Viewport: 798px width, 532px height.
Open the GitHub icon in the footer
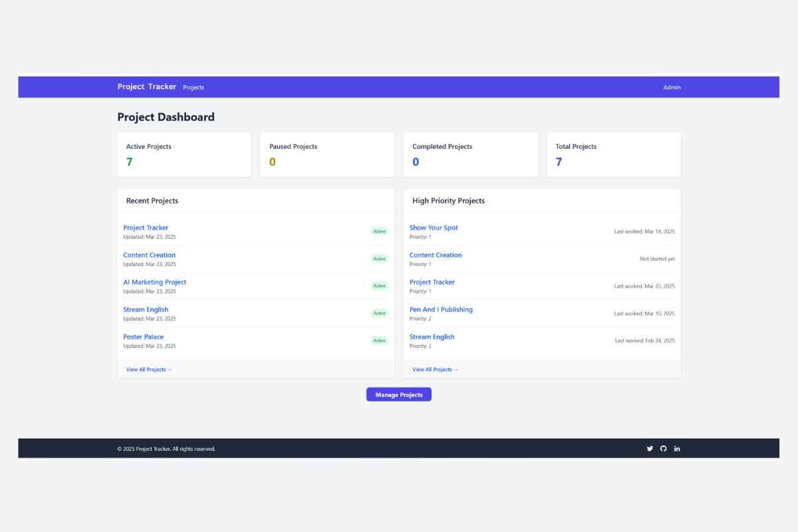(663, 448)
